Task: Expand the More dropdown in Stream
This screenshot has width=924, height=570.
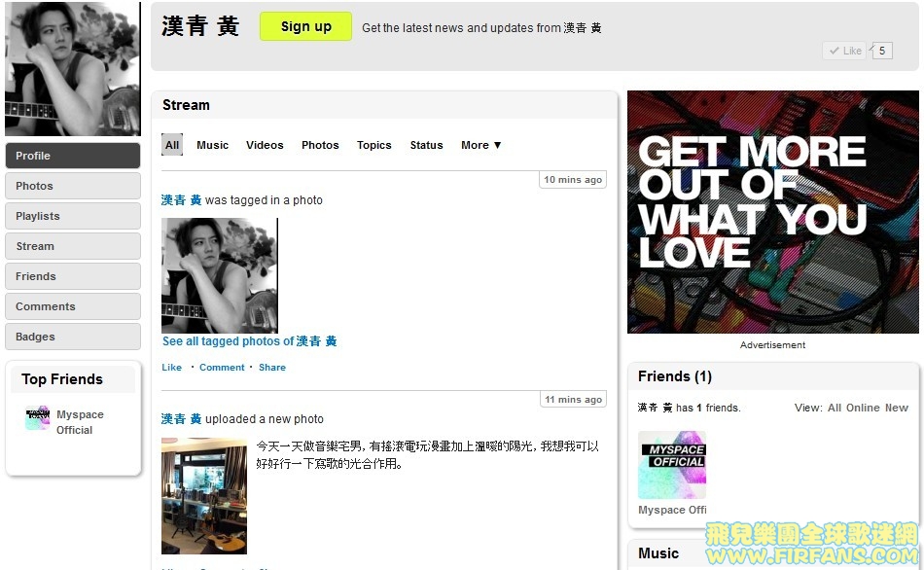Action: click(x=480, y=145)
